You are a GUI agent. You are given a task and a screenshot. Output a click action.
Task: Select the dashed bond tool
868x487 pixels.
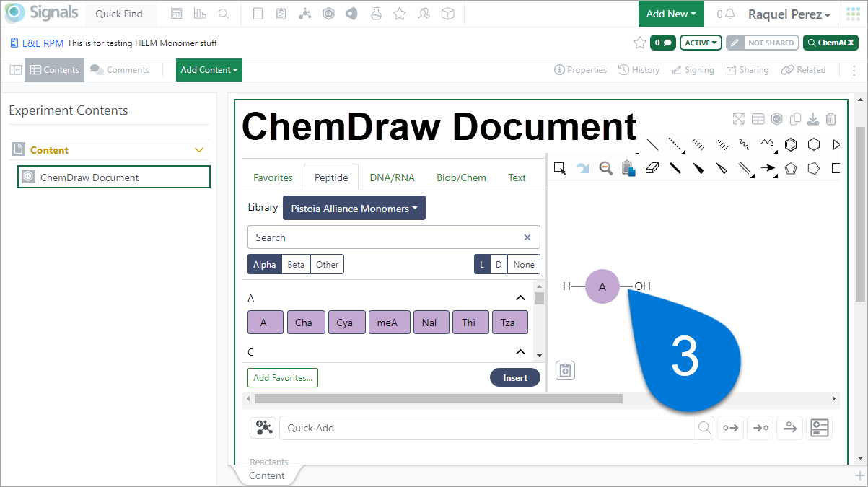point(675,144)
